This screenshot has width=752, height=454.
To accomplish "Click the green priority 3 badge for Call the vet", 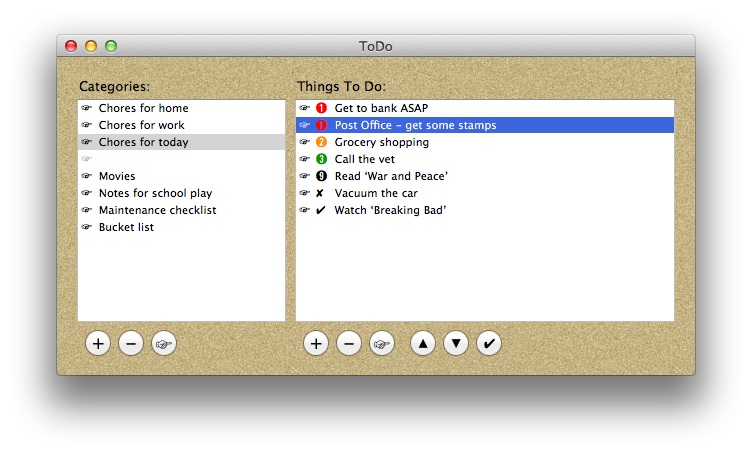I will 321,159.
